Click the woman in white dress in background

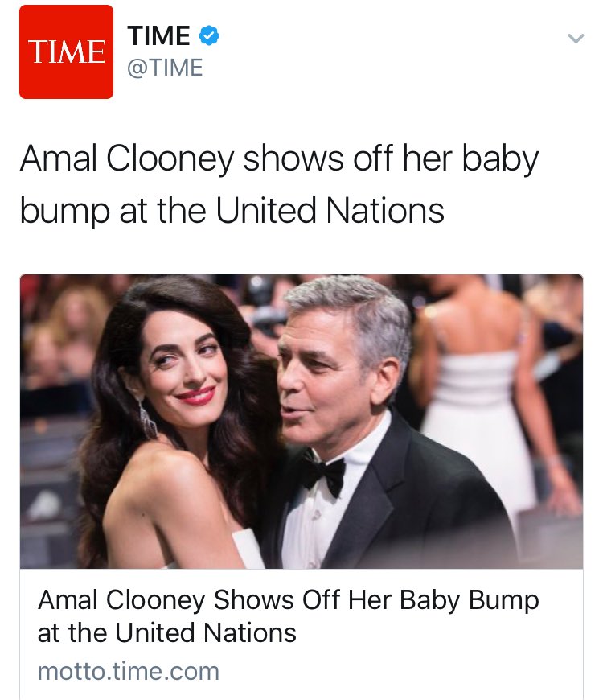tap(486, 401)
